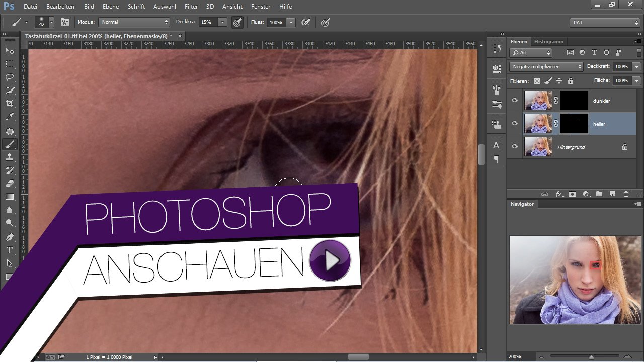Select the Eraser tool
The width and height of the screenshot is (644, 362).
coord(10,184)
